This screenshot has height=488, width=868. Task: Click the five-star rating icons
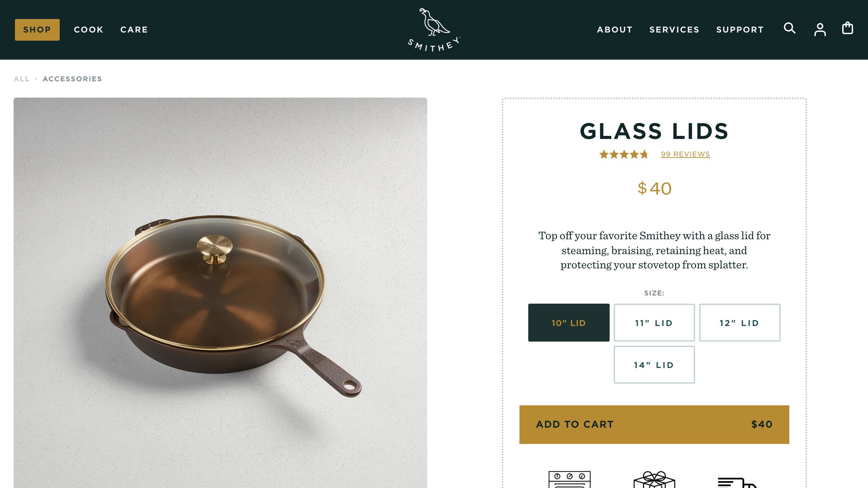(624, 155)
